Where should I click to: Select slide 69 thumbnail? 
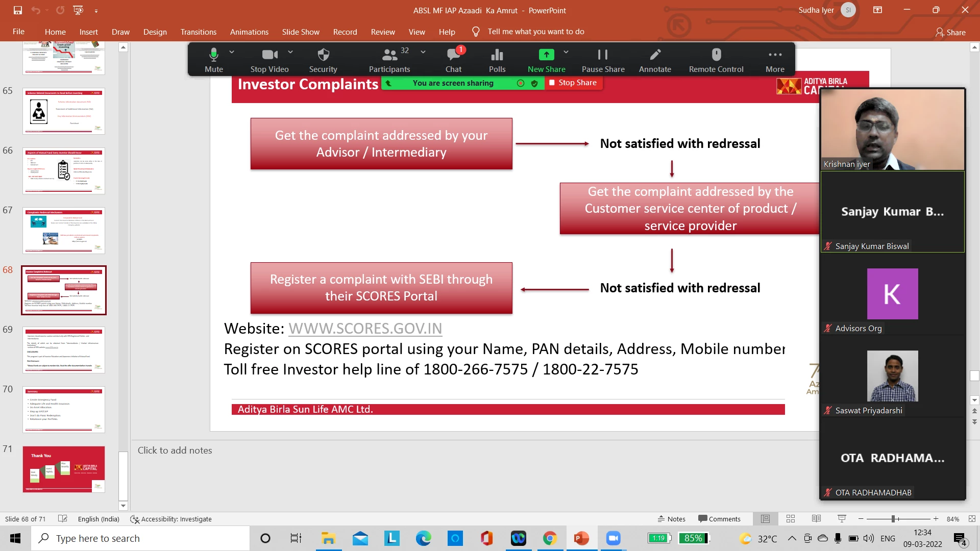[x=64, y=350]
